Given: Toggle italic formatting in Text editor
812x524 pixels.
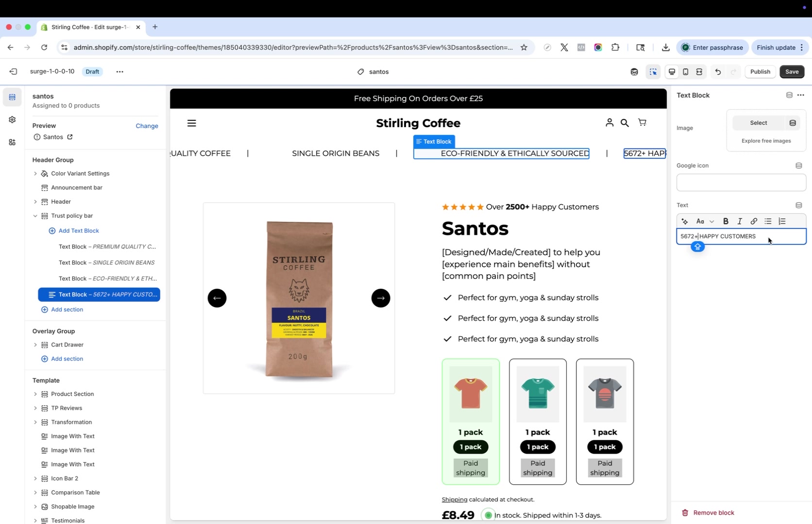Looking at the screenshot, I should pos(740,221).
